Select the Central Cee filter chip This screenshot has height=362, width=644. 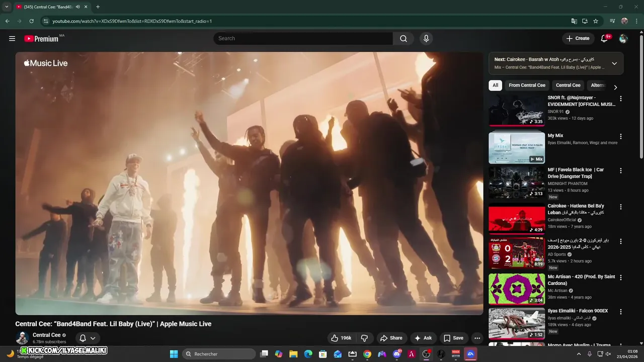click(568, 85)
